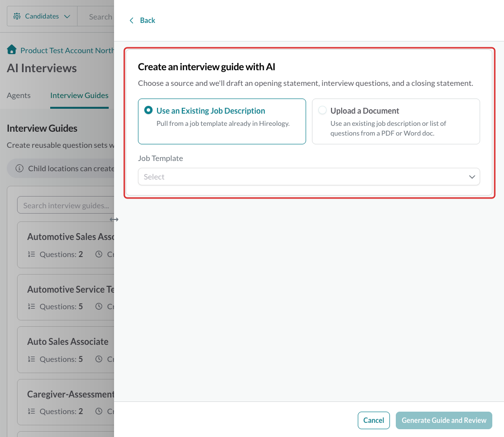Click the Job Template field label
Image resolution: width=504 pixels, height=437 pixels.
pyautogui.click(x=160, y=158)
